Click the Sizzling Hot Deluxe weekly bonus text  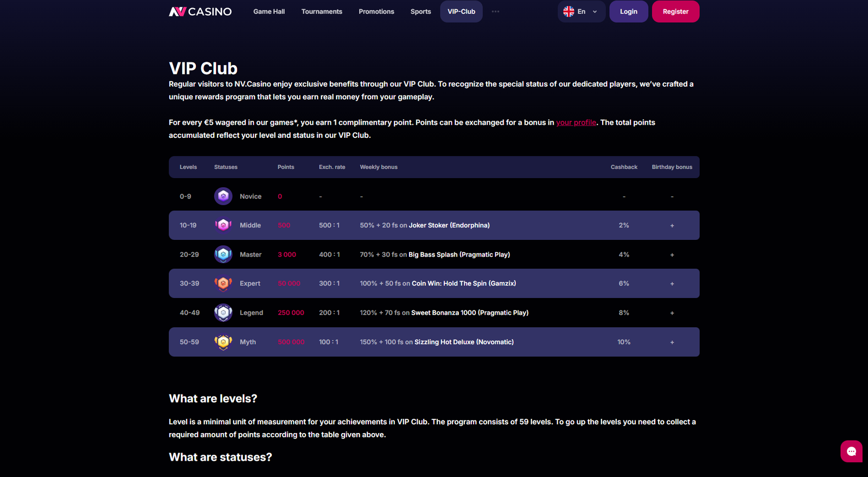click(464, 342)
